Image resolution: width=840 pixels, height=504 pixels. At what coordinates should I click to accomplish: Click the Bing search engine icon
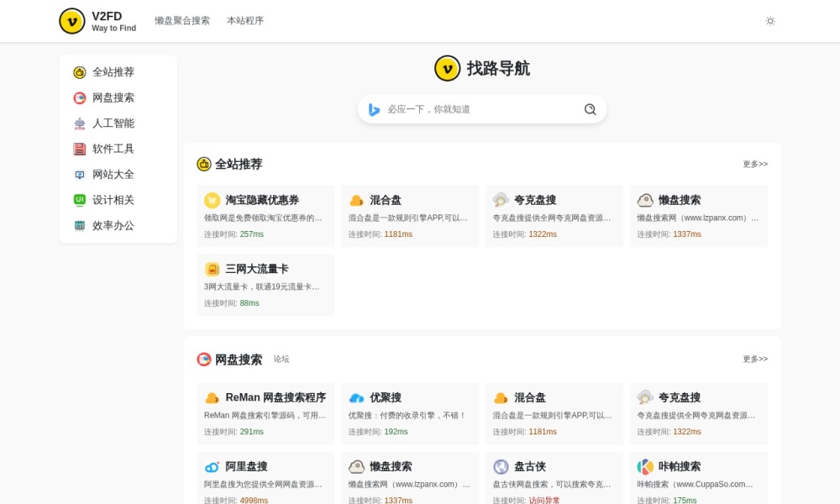pyautogui.click(x=374, y=109)
